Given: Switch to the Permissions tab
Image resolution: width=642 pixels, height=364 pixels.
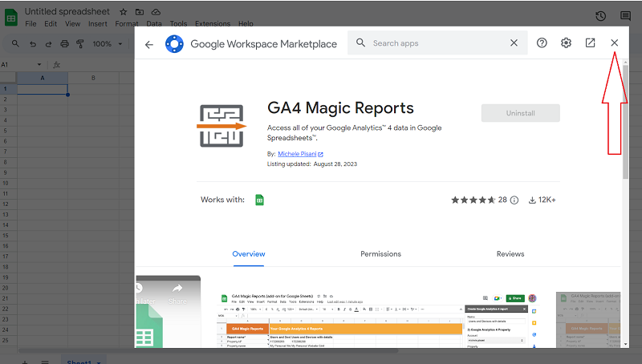Looking at the screenshot, I should coord(380,254).
